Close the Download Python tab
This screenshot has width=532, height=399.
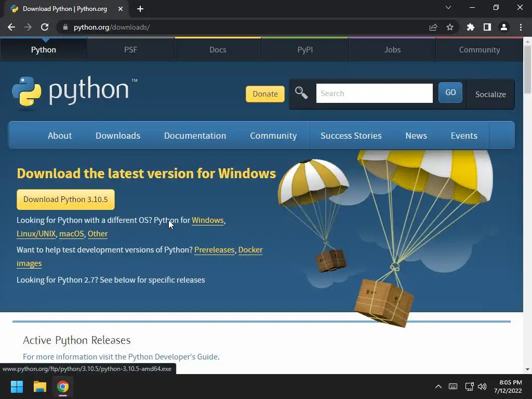tap(121, 9)
